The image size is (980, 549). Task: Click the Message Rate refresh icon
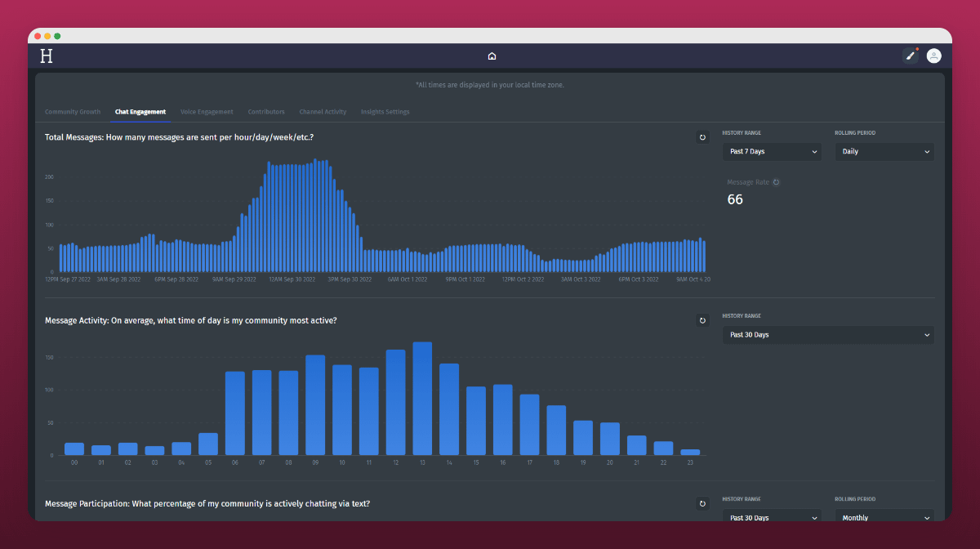pos(776,182)
